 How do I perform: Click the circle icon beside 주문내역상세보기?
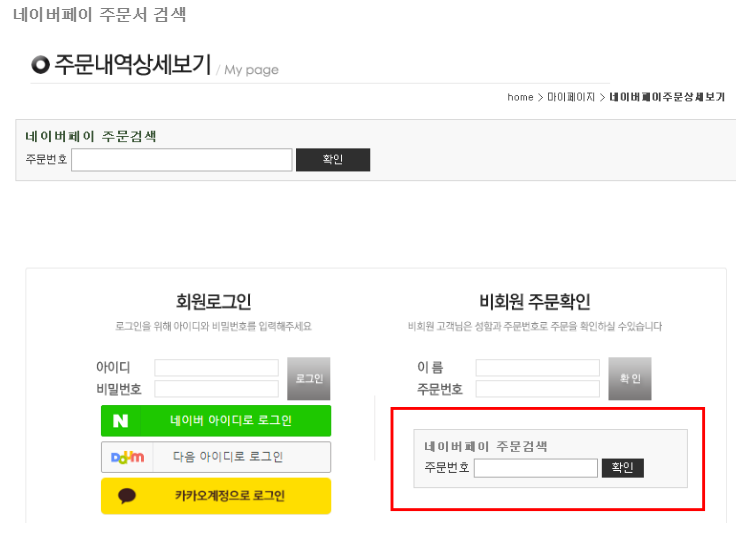[40, 66]
